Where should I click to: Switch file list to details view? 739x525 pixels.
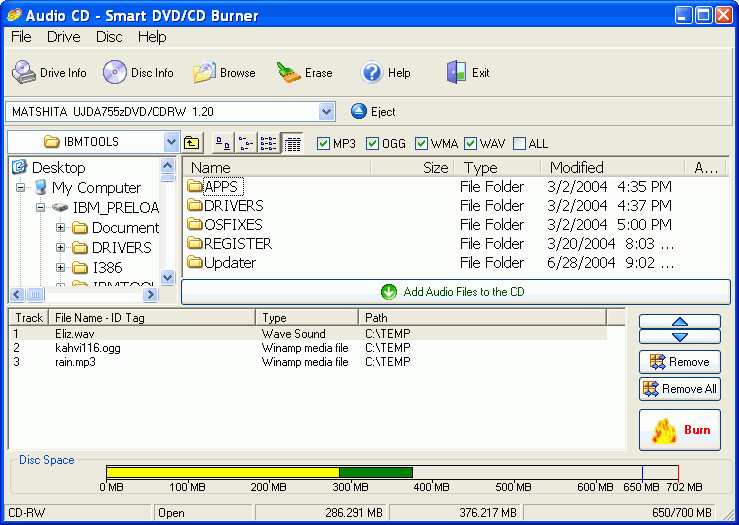tap(292, 143)
